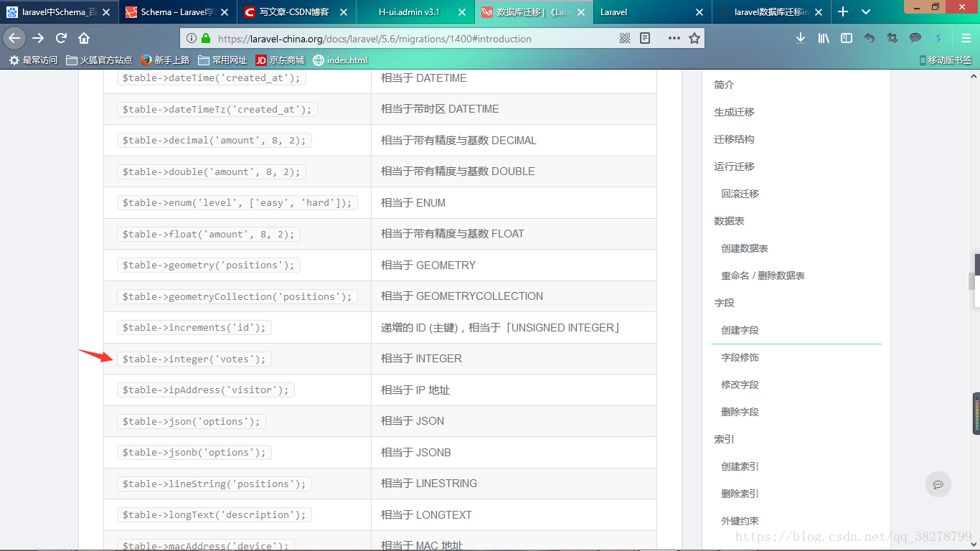This screenshot has height=551, width=980.
Task: Go to 运行迁移 section in sidebar
Action: point(734,166)
